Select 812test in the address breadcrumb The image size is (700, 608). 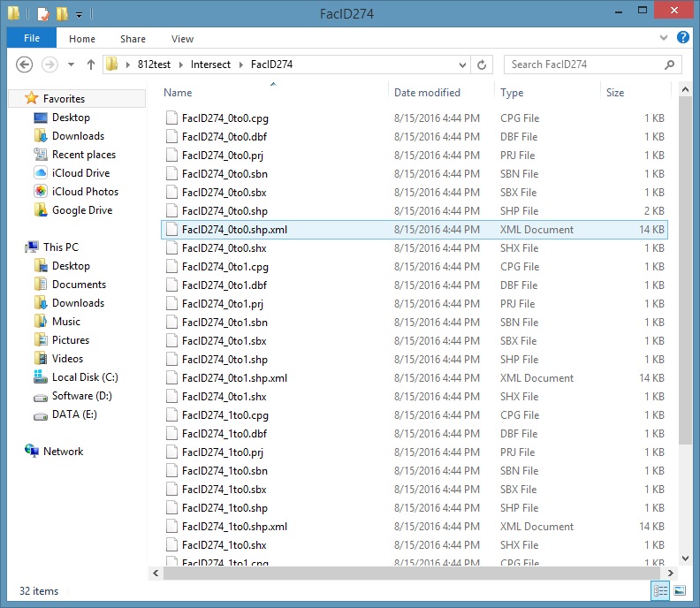(154, 65)
